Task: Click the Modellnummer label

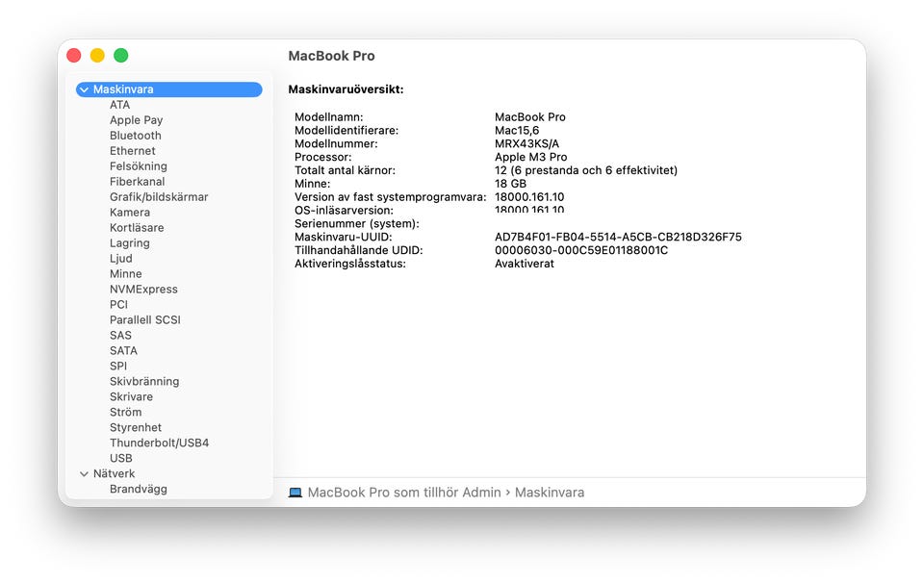Action: [x=336, y=143]
